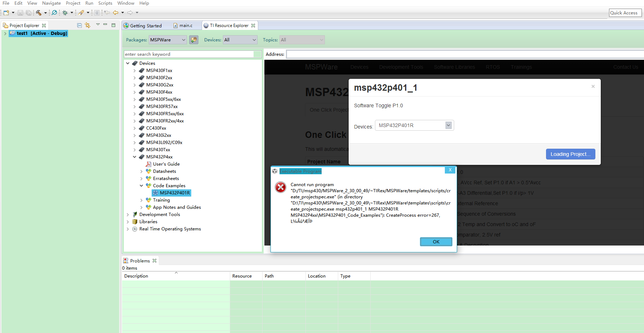Close the msp432p401_1 popup
The width and height of the screenshot is (644, 333).
(x=593, y=86)
